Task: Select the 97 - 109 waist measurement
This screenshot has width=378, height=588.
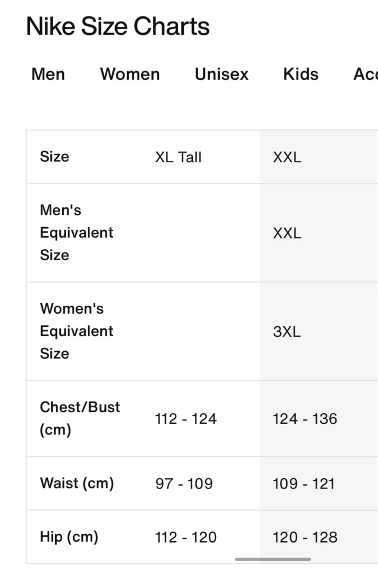Action: tap(184, 484)
